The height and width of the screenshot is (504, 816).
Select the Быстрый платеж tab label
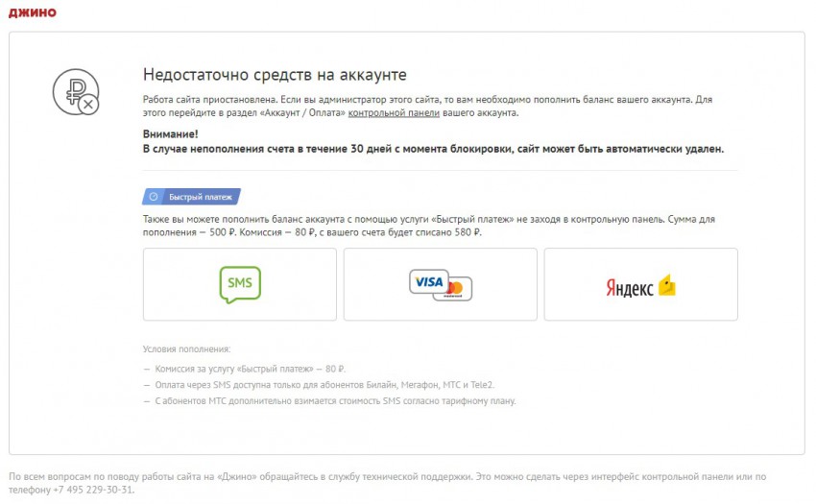201,197
